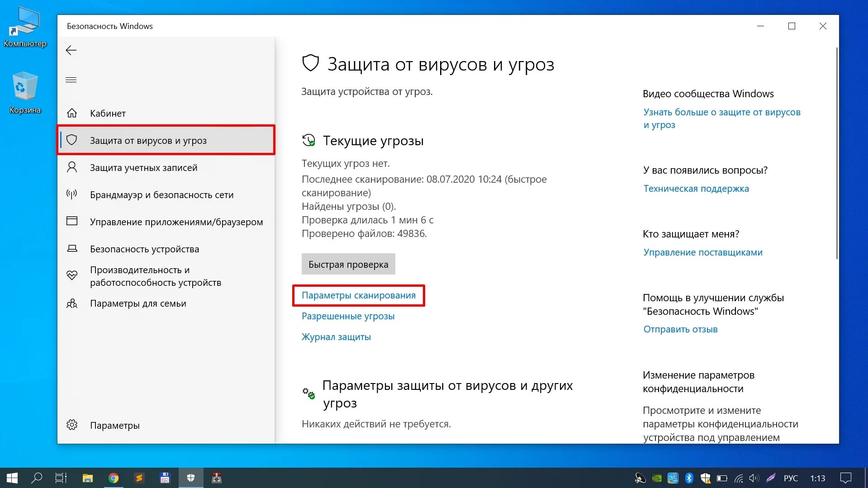This screenshot has width=868, height=488.
Task: Select Корзина recycle bin on desktop
Action: (25, 93)
